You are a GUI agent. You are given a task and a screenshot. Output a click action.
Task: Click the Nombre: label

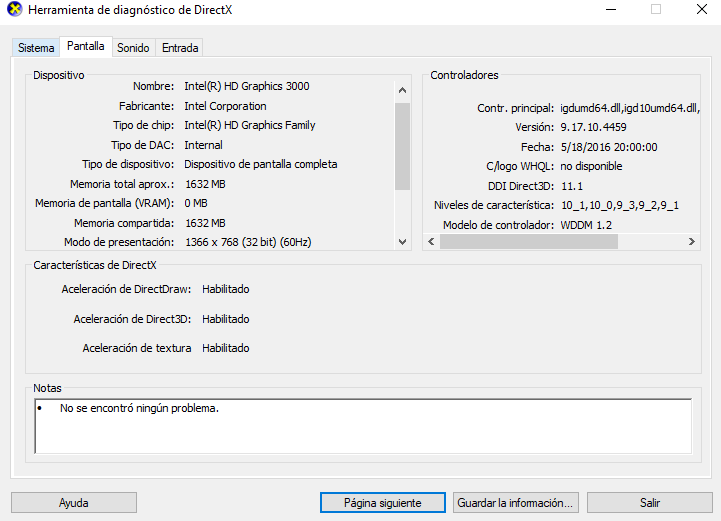[x=154, y=86]
